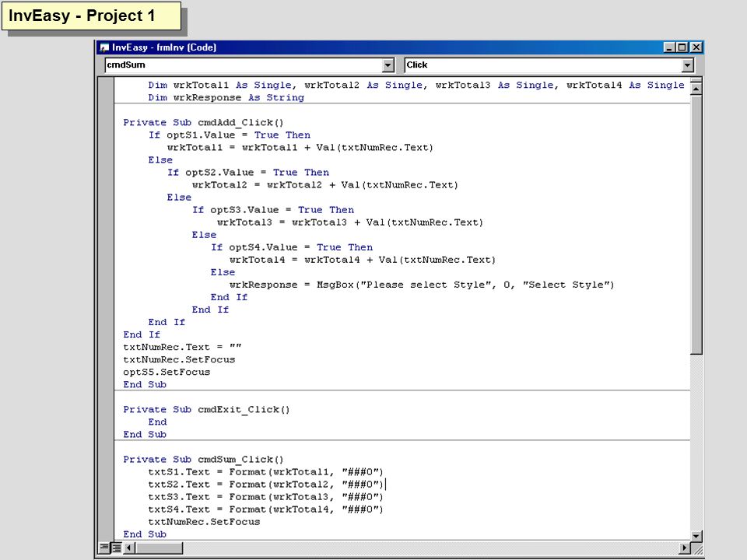Click the "txtS4.Text = Format" line
This screenshot has height=560, width=747.
click(x=266, y=509)
